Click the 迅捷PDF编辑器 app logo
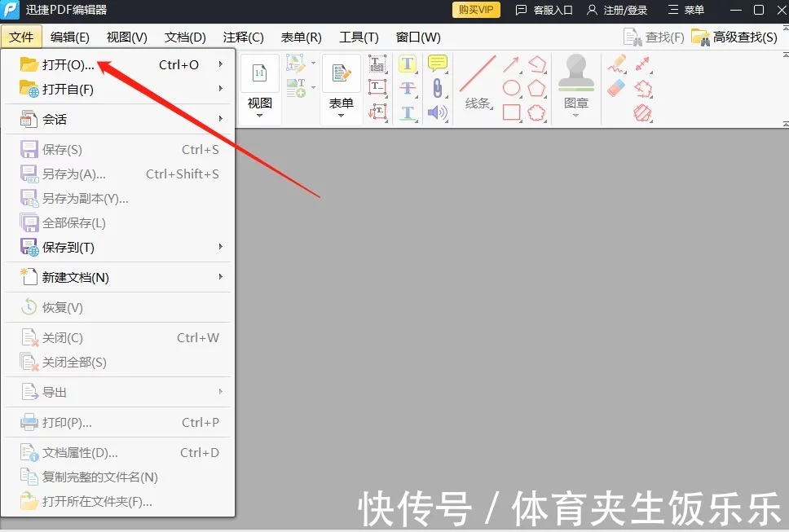This screenshot has width=789, height=532. 10,10
